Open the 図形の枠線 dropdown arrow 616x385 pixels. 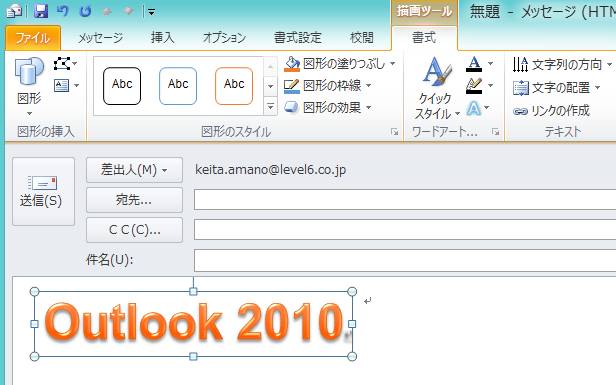368,85
